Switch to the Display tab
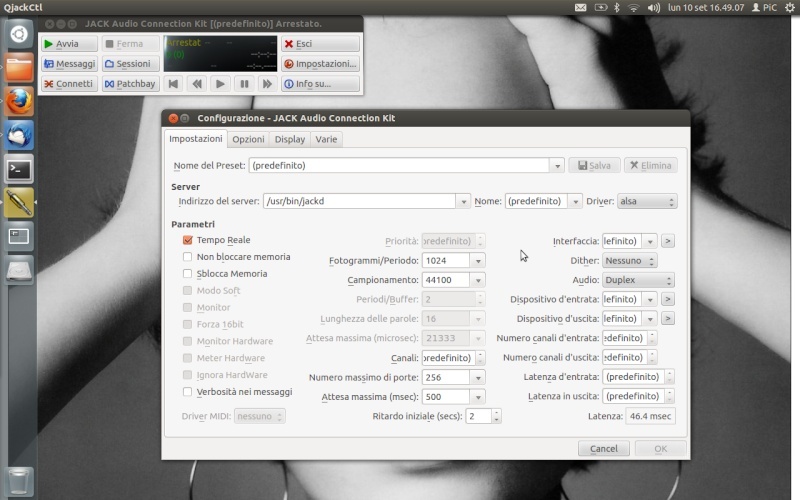Screen dimensions: 800x500 coord(290,139)
